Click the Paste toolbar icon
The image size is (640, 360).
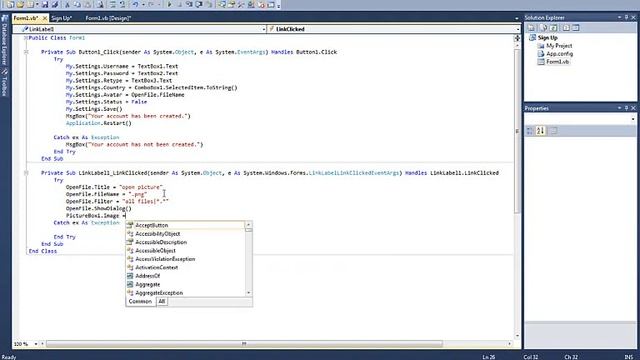coord(87,5)
